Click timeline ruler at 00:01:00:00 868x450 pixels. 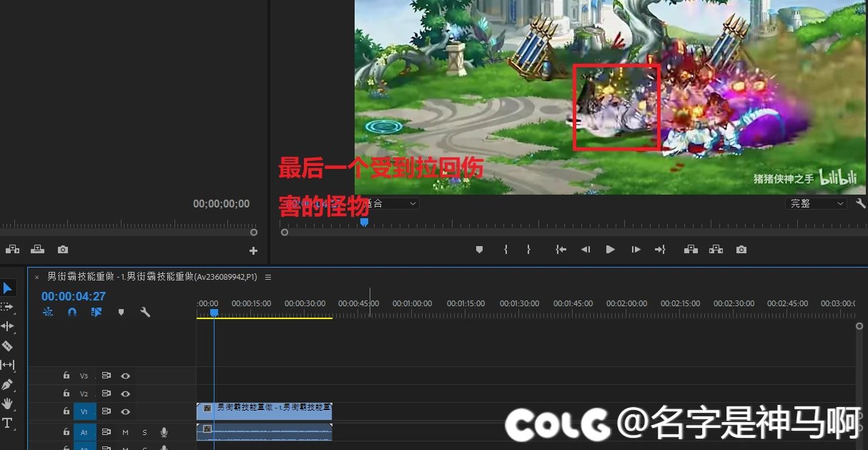tap(413, 303)
